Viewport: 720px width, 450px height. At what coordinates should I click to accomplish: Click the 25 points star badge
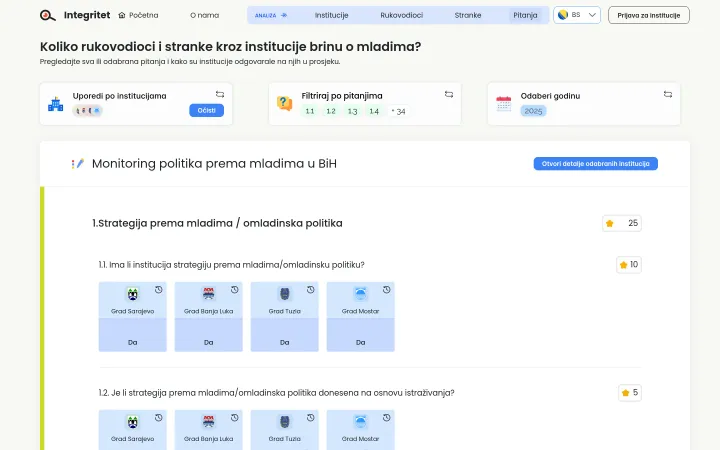coord(622,223)
